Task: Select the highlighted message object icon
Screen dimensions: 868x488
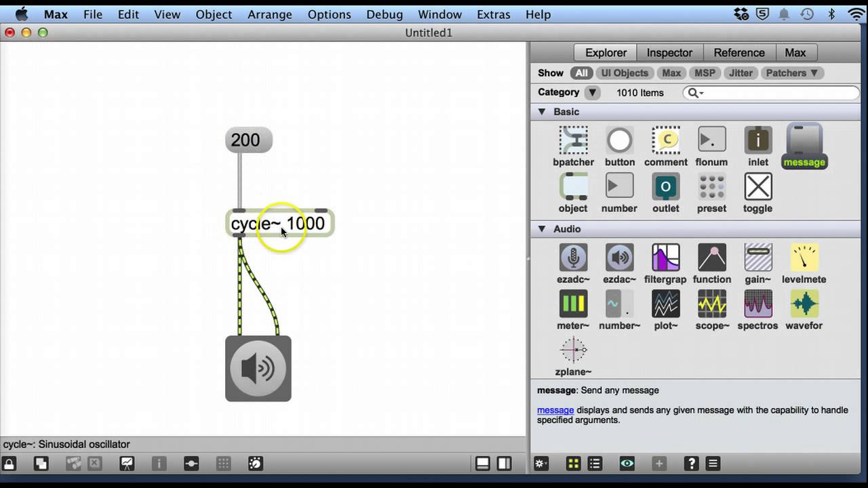Action: (804, 140)
